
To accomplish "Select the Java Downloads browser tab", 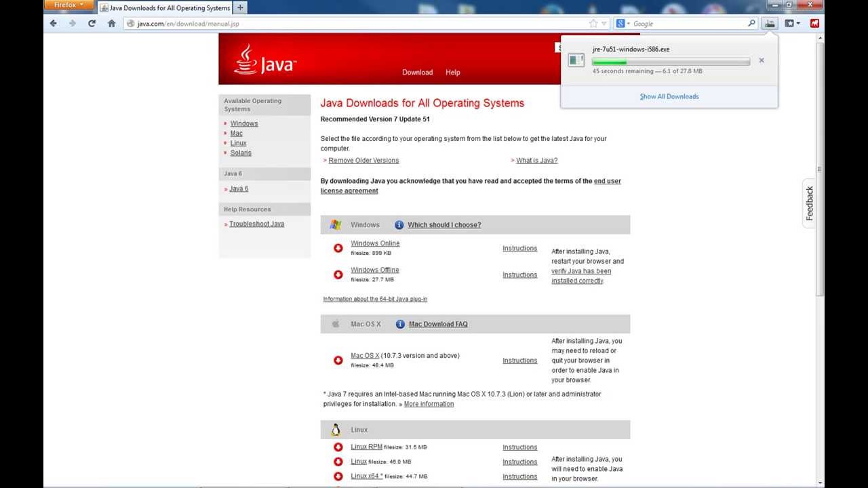I will point(165,8).
